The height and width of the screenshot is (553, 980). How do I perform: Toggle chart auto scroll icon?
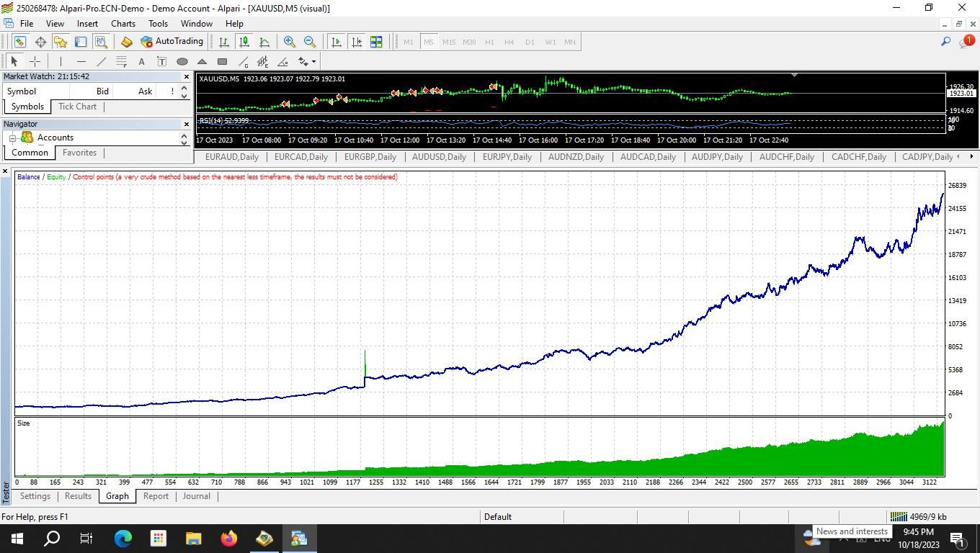(x=336, y=42)
